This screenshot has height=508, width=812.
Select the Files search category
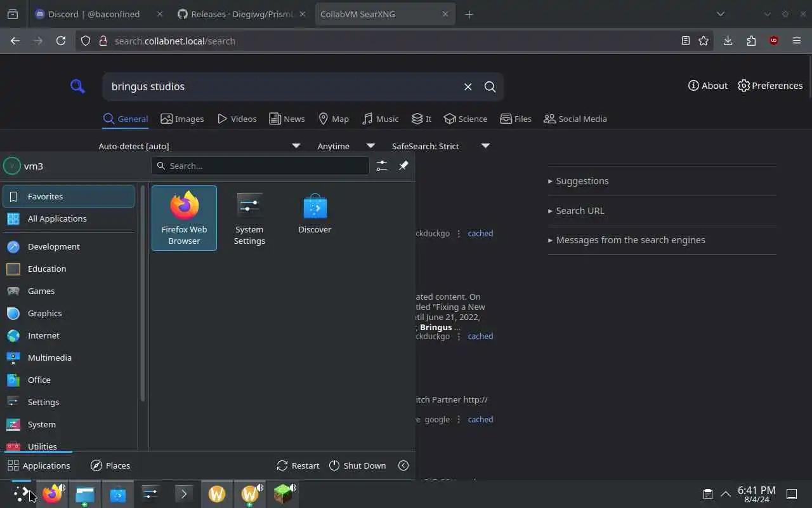pos(515,119)
